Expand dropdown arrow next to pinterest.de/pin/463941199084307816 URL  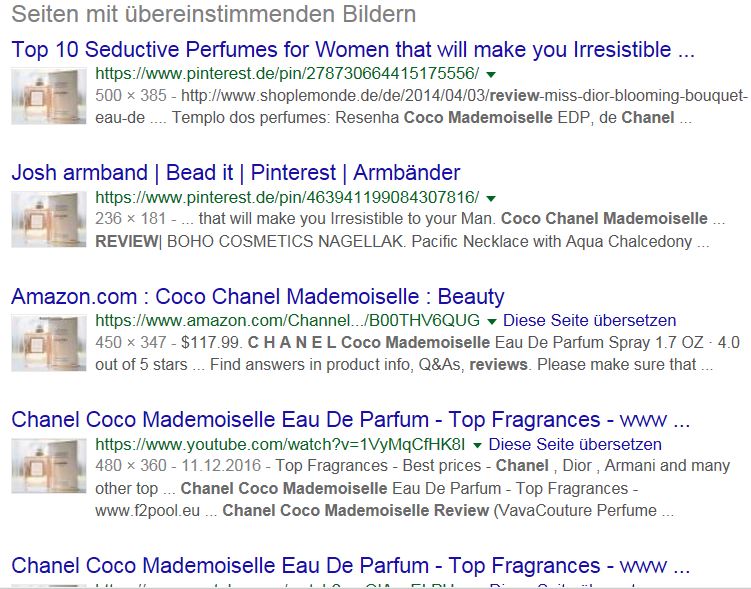tap(491, 198)
